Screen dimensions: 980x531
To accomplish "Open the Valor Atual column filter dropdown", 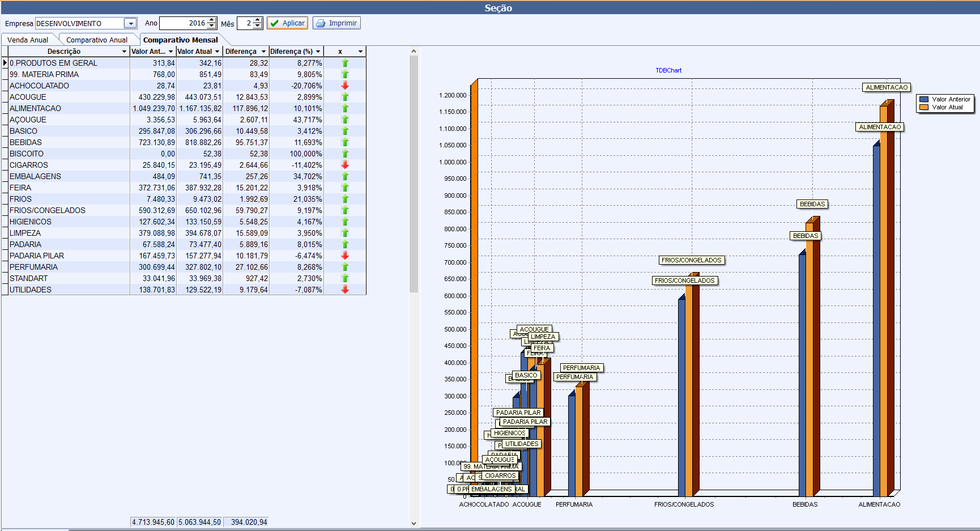I will pos(217,52).
